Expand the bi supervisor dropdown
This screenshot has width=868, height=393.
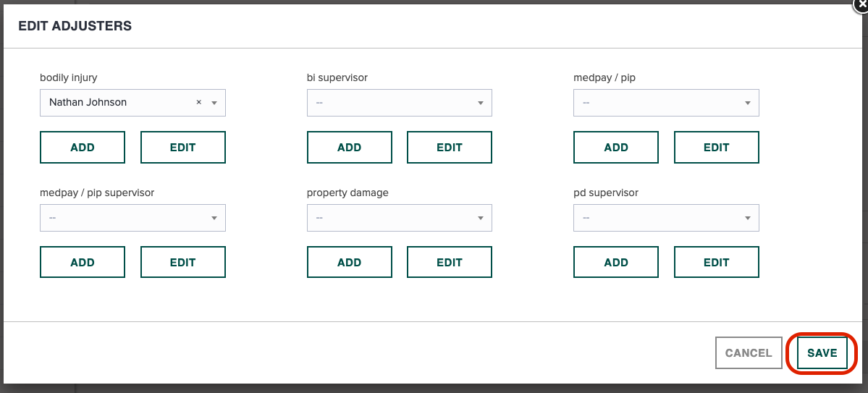coord(399,103)
